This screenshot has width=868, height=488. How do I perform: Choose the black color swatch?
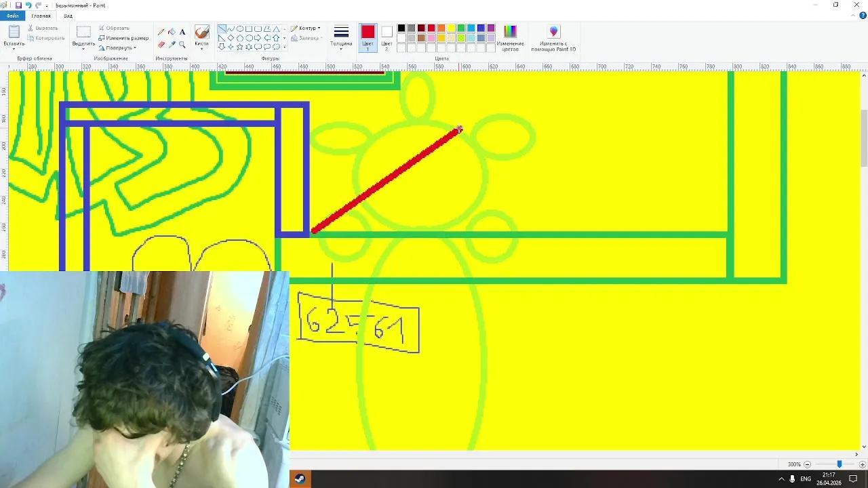coord(401,28)
